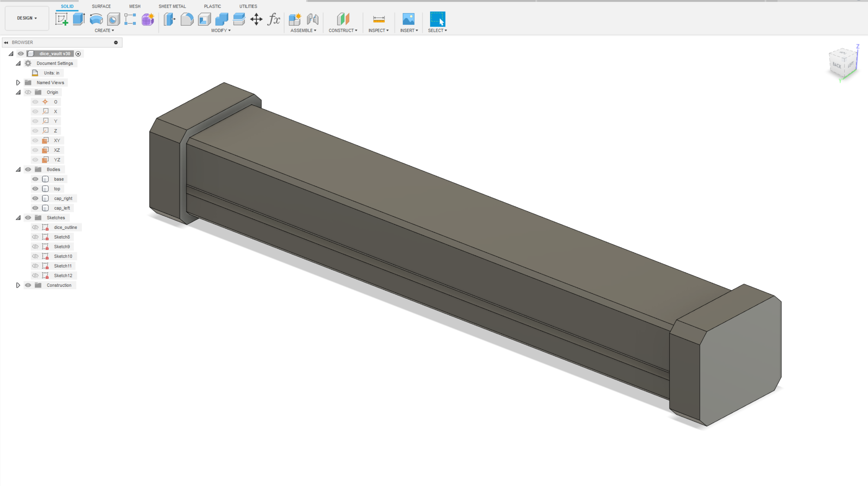This screenshot has width=868, height=486.
Task: Use the Press Pull tool
Action: (x=169, y=20)
